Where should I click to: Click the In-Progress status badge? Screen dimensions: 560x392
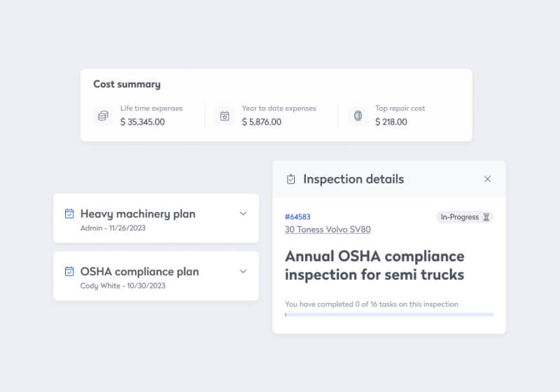pyautogui.click(x=459, y=217)
